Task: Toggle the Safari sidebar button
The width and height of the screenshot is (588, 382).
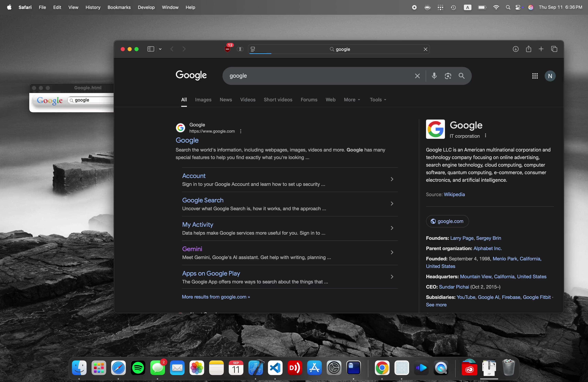Action: coord(151,49)
